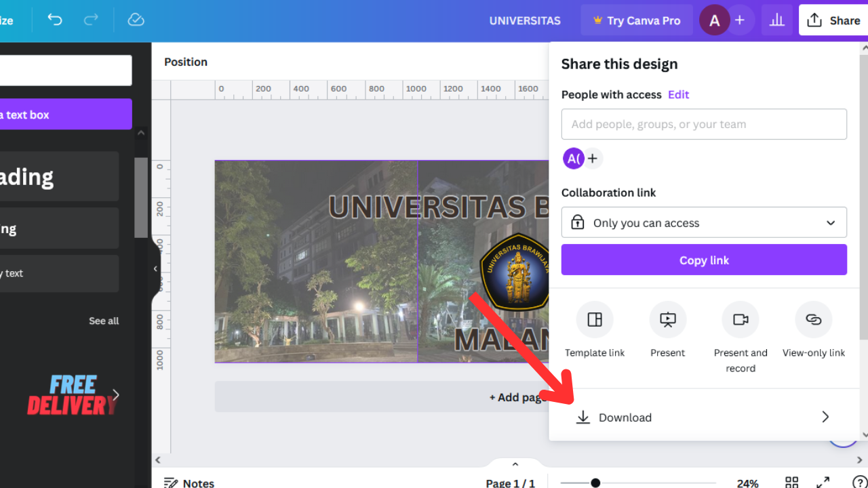This screenshot has width=868, height=488.
Task: Click the left panel scrollbar
Action: 141,198
